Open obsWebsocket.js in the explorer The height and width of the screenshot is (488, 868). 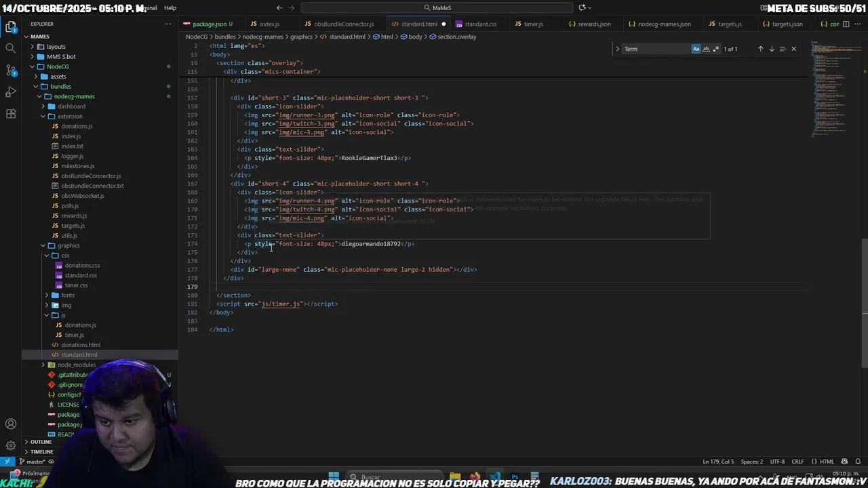pos(83,196)
